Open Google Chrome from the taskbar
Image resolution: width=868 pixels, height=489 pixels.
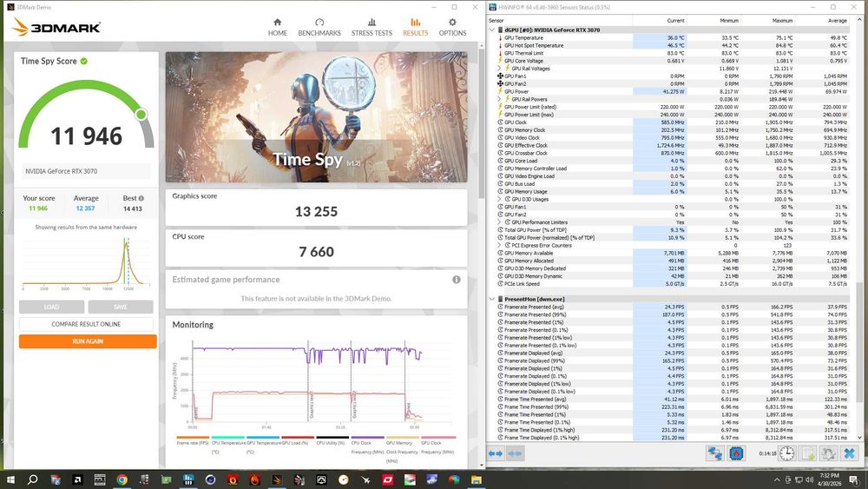pos(122,479)
